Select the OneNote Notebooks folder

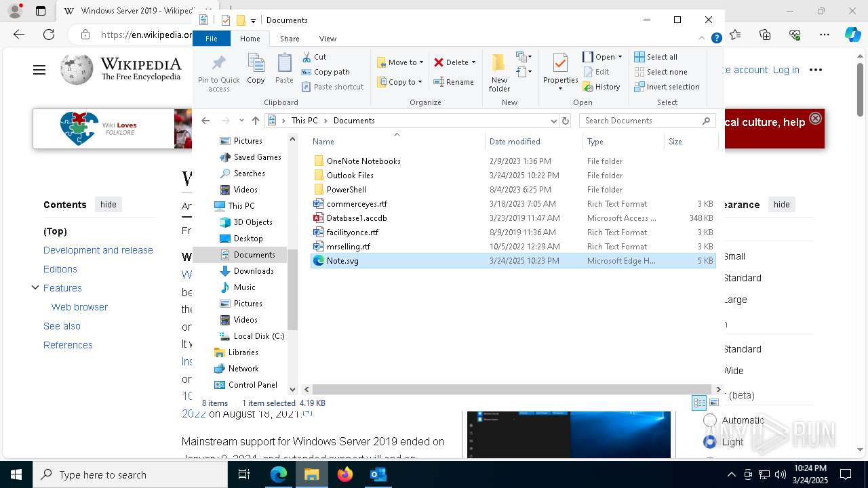click(513, 161)
